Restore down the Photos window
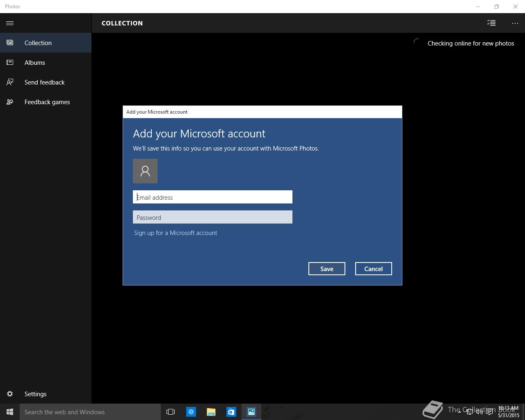This screenshot has width=525, height=420. pos(497,7)
